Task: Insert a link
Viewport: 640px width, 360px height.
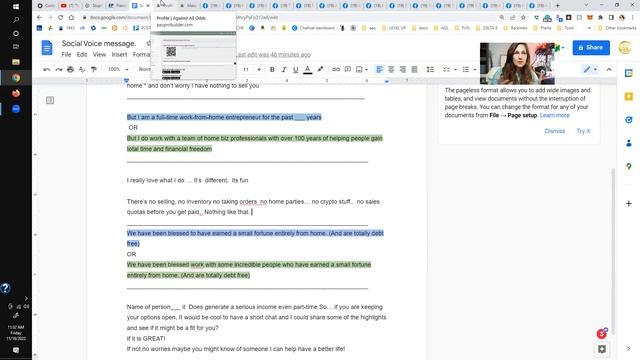Action: 336,69
